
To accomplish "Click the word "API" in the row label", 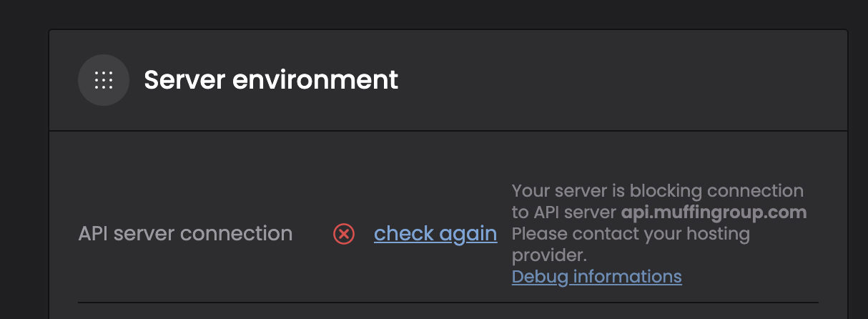I will [x=92, y=234].
